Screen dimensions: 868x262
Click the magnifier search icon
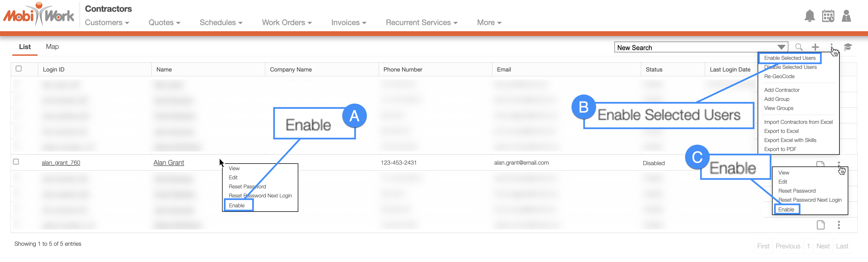(x=799, y=47)
